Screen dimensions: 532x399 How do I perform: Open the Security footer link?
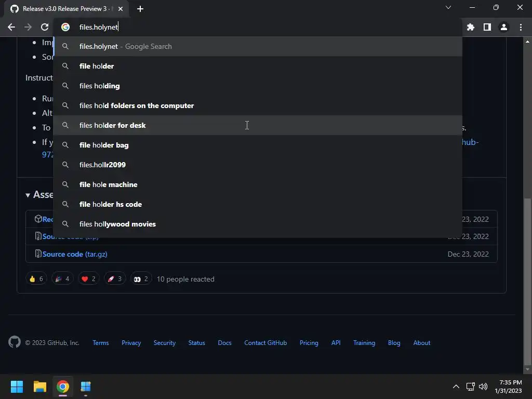(165, 343)
